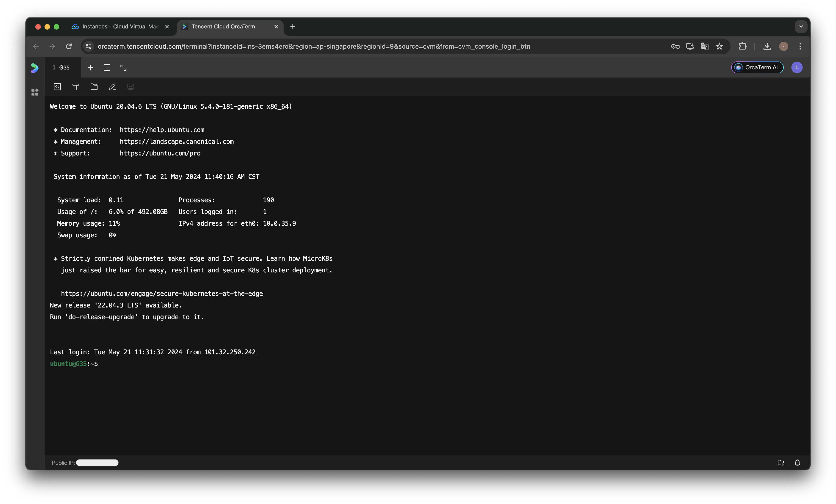
Task: Open the text font settings T icon
Action: [x=76, y=87]
